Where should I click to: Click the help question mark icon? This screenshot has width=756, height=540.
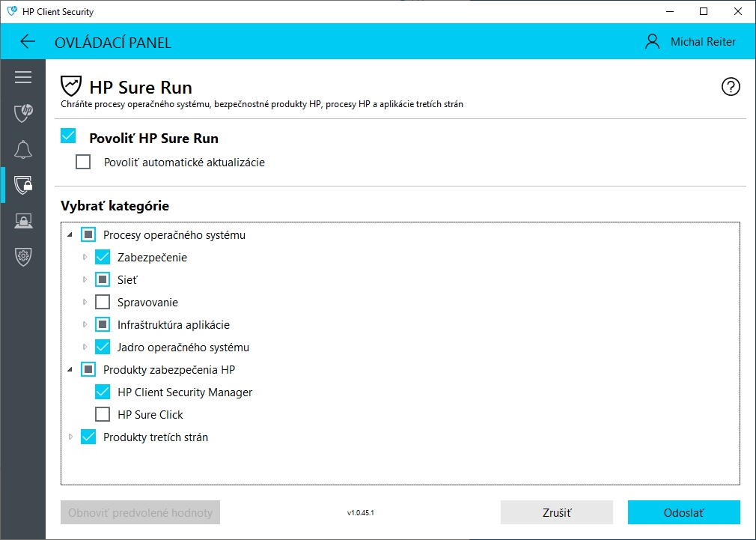(730, 87)
